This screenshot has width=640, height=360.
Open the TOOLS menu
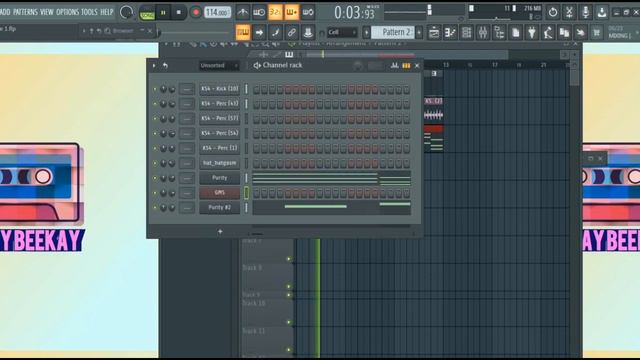(89, 12)
